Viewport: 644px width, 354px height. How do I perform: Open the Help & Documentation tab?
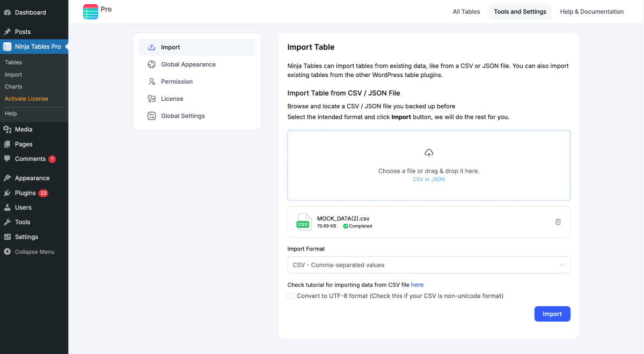pyautogui.click(x=591, y=12)
